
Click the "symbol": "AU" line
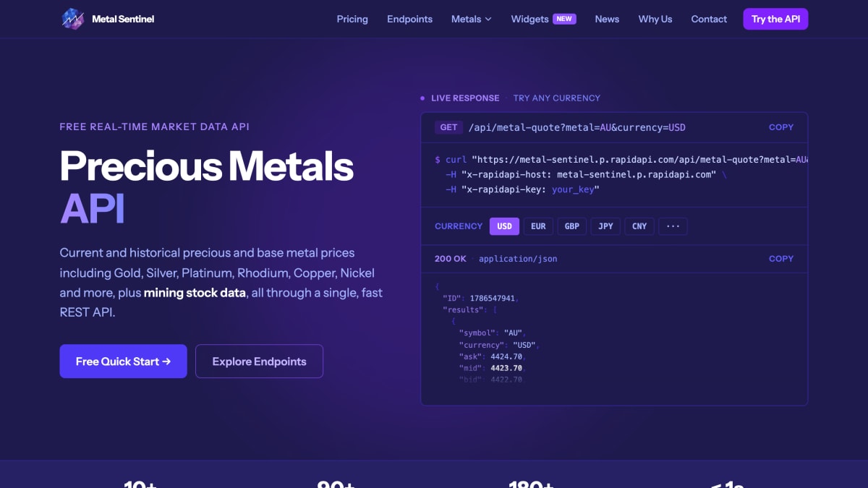493,333
